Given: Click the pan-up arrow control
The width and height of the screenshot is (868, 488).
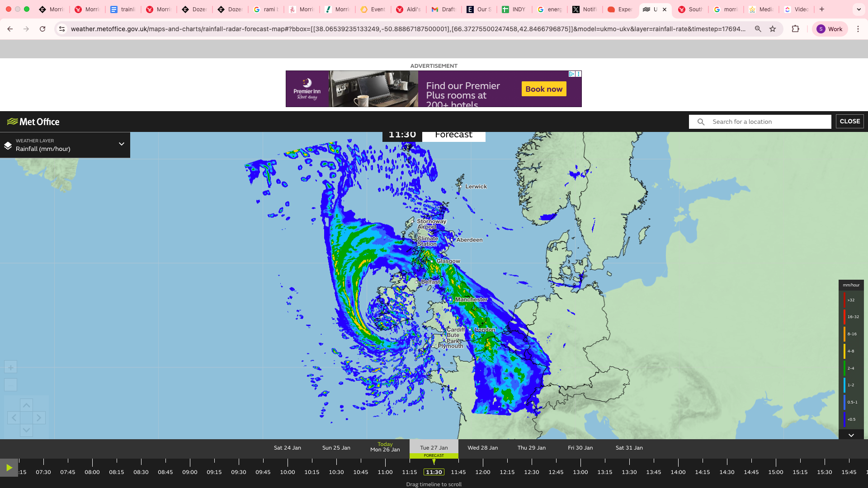Looking at the screenshot, I should (26, 405).
